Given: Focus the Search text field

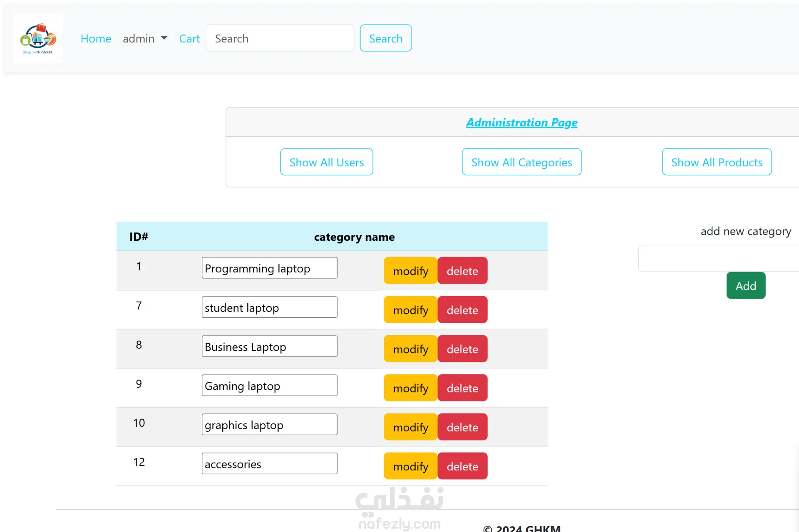Looking at the screenshot, I should pyautogui.click(x=280, y=38).
